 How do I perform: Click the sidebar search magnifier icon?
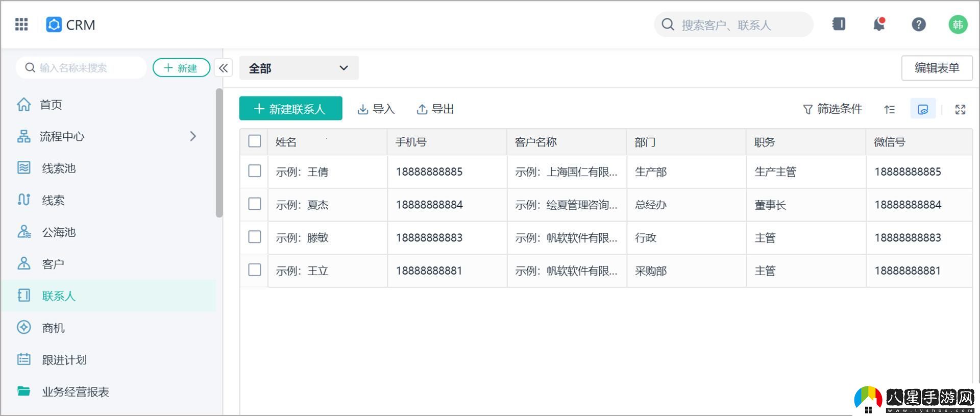point(30,67)
